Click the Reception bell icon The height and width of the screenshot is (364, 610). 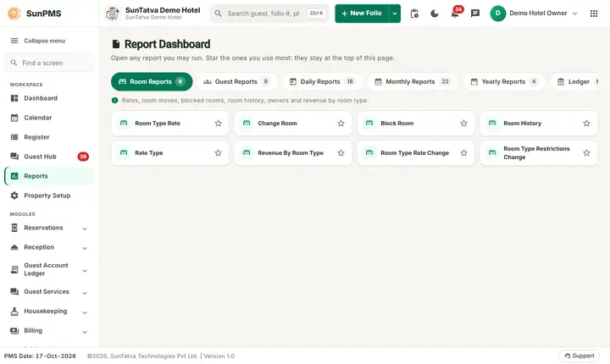14,247
